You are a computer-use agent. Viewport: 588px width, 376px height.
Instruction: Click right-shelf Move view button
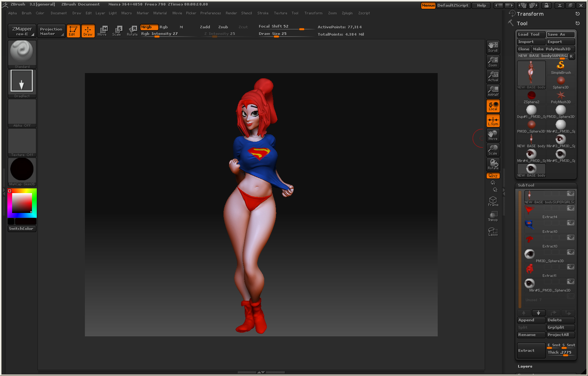(x=493, y=135)
